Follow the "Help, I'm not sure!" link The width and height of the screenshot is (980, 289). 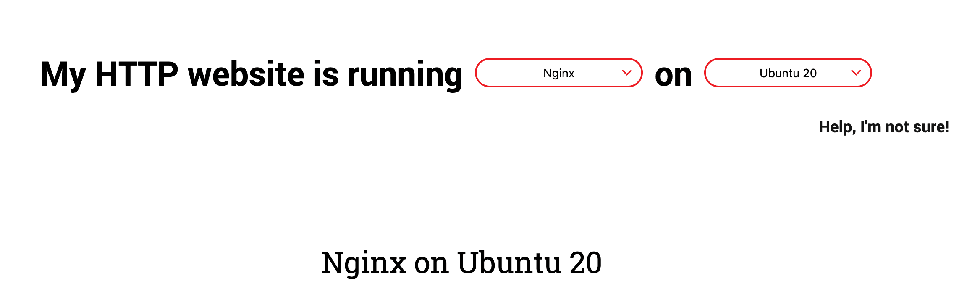pos(884,127)
